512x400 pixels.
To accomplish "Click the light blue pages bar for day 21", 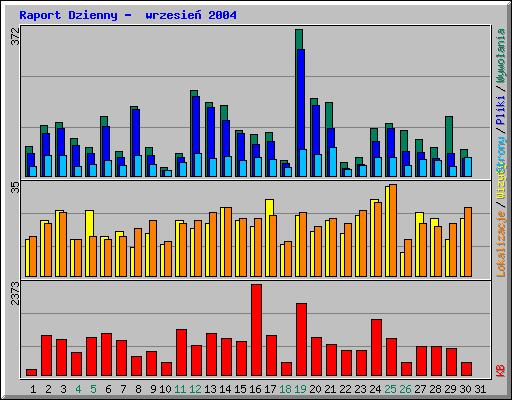I will pyautogui.click(x=333, y=162).
